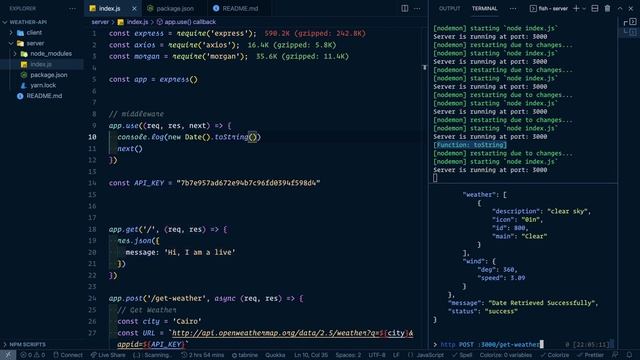Click the Quokka status item
Screen dimensions: 640x360
click(275, 355)
